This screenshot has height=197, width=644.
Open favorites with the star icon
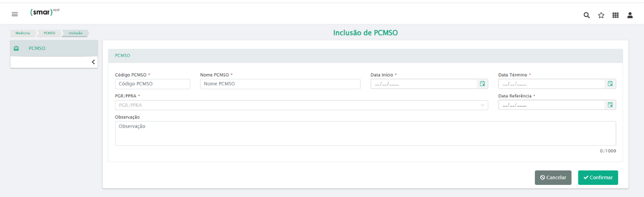tap(601, 15)
